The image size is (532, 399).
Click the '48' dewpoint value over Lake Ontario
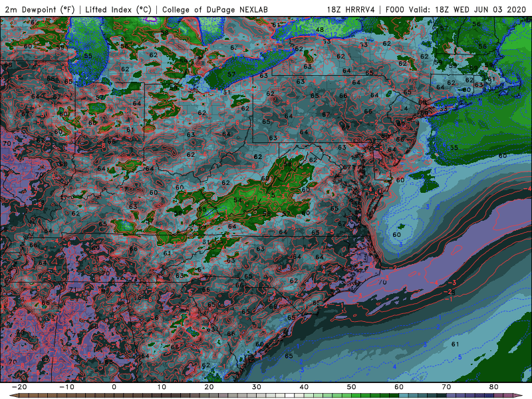319,29
